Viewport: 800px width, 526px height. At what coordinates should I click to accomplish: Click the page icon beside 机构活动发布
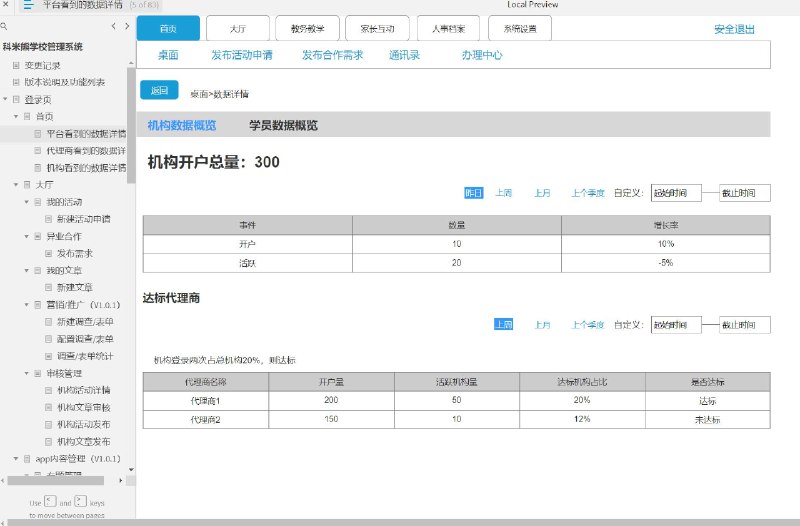point(48,424)
